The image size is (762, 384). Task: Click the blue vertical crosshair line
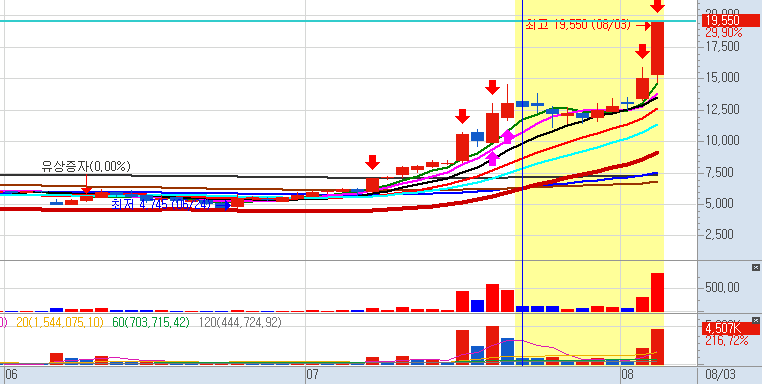point(522,182)
